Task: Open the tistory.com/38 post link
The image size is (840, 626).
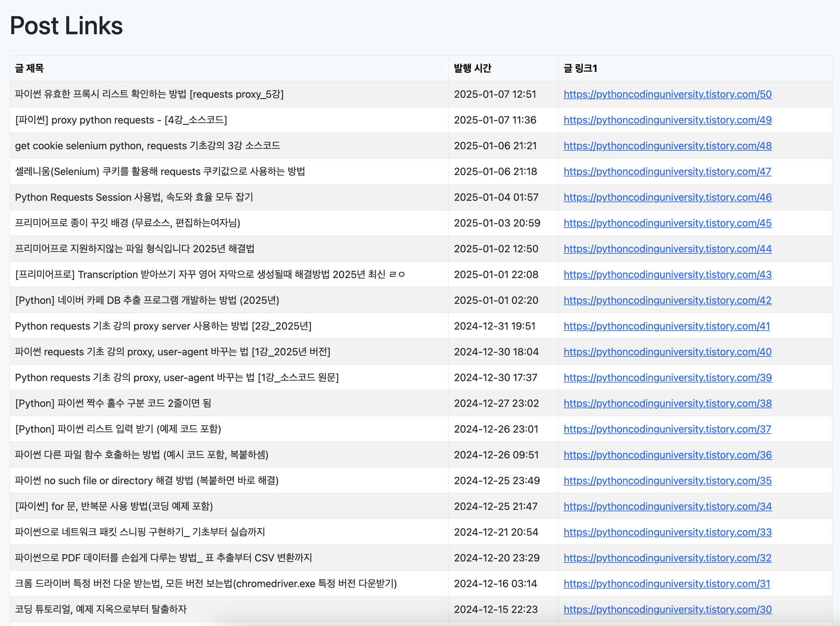Action: (x=667, y=403)
